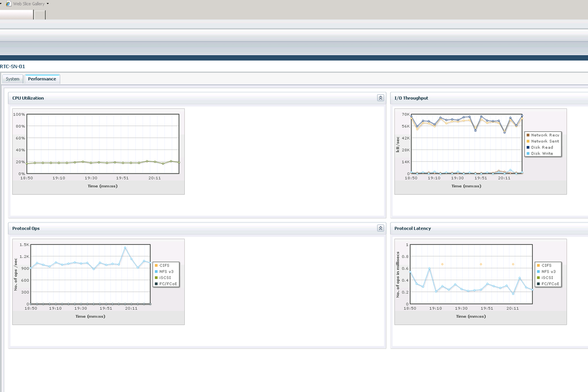The image size is (588, 392).
Task: Click the Protocol Latency panel header
Action: (x=412, y=228)
